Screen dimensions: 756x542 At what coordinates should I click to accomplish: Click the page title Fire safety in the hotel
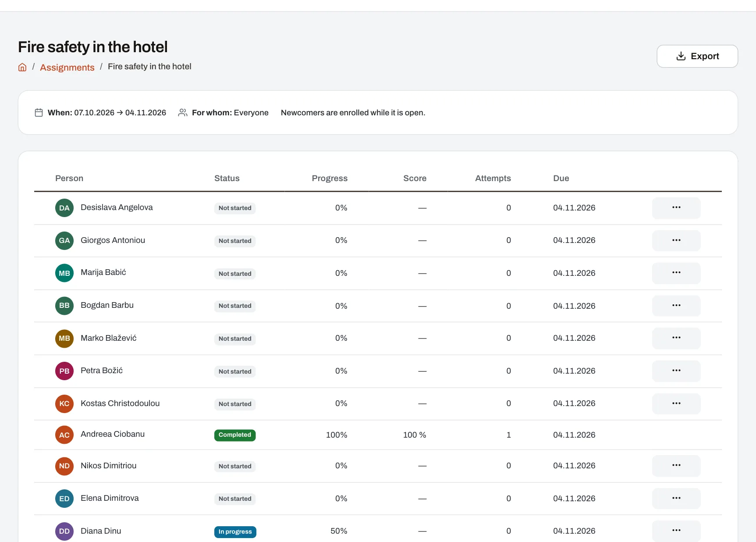(93, 47)
